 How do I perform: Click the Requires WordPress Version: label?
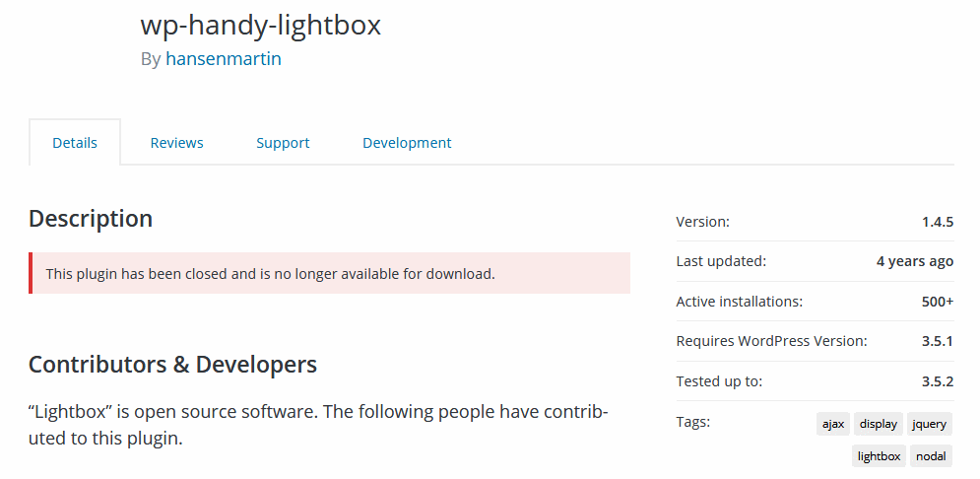point(772,341)
